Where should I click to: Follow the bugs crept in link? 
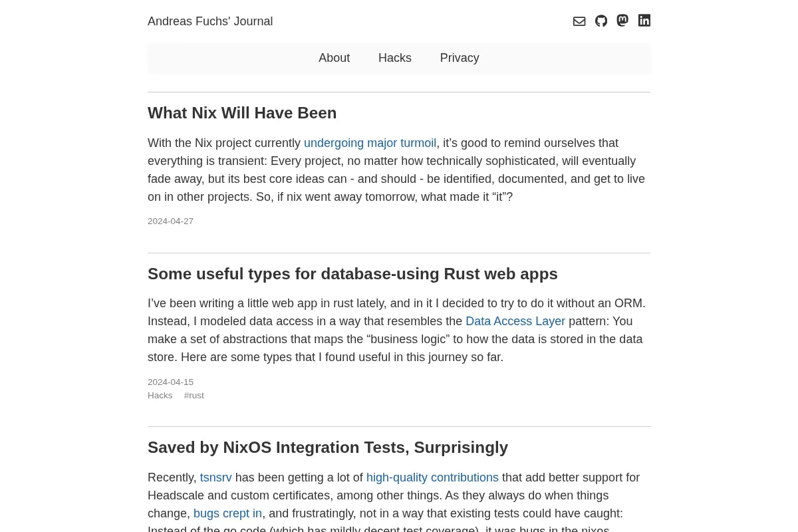pos(227,513)
